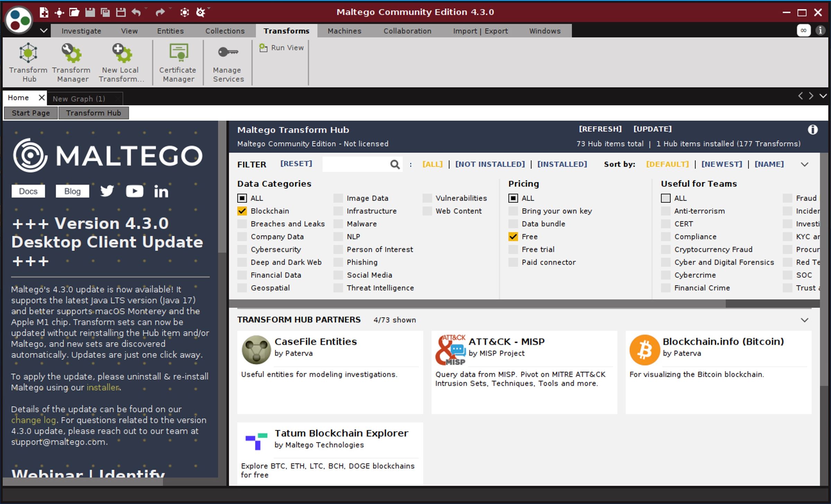Click the Save toolbar icon
The height and width of the screenshot is (504, 831).
[x=90, y=12]
